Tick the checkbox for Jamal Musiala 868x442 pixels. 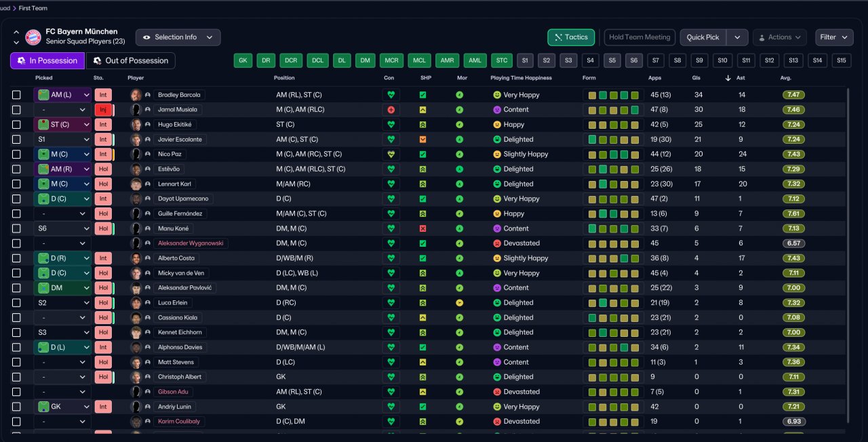tap(16, 110)
